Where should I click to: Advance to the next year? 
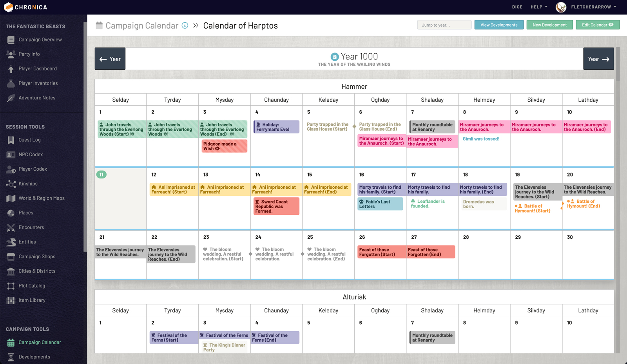598,59
